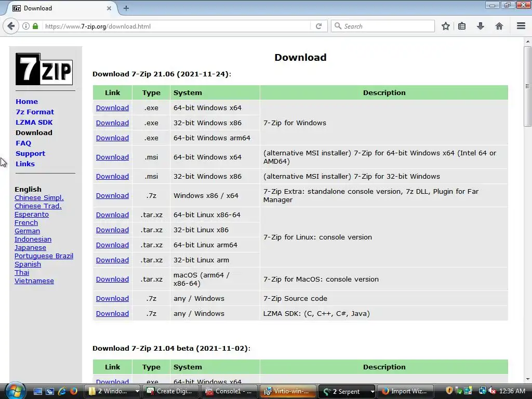Viewport: 532px width, 399px height.
Task: Open Links in the sidebar
Action: tap(25, 164)
